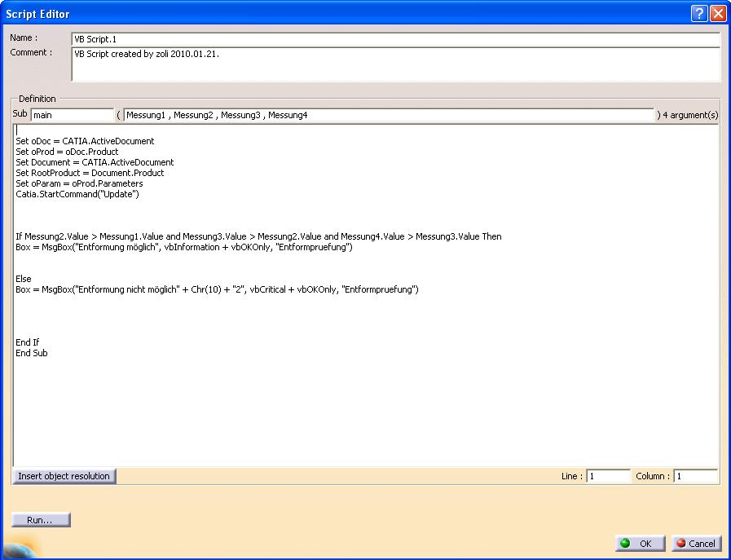Click line 'Set RootProduct = Document.Product'
The height and width of the screenshot is (560, 731).
pyautogui.click(x=90, y=173)
